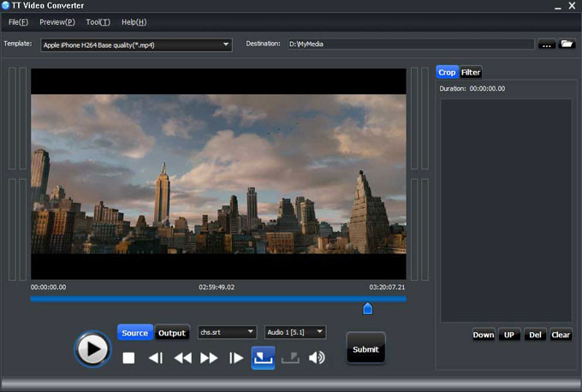Start playback with the round play button
Image resolution: width=582 pixels, height=392 pixels.
92,348
